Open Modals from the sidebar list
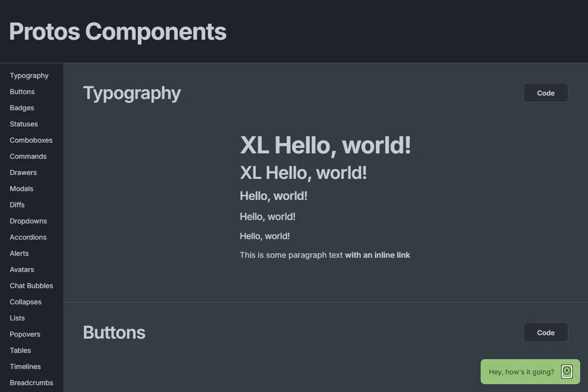 click(x=22, y=189)
